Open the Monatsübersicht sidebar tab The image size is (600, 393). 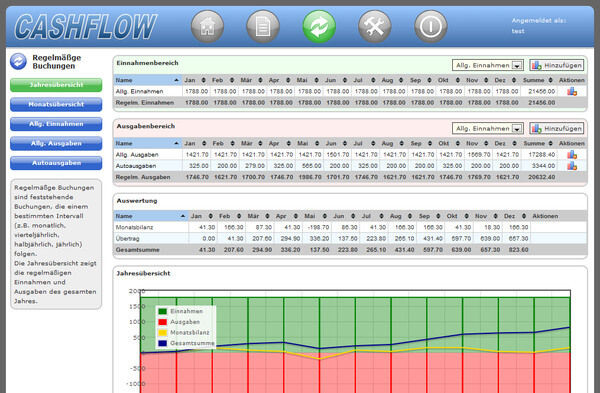56,104
